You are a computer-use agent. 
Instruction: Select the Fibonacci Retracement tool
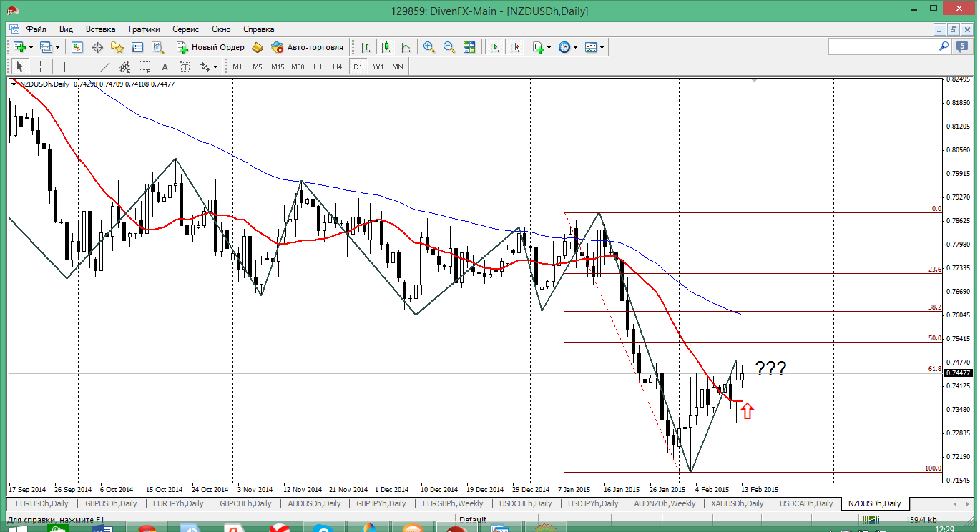pos(145,66)
